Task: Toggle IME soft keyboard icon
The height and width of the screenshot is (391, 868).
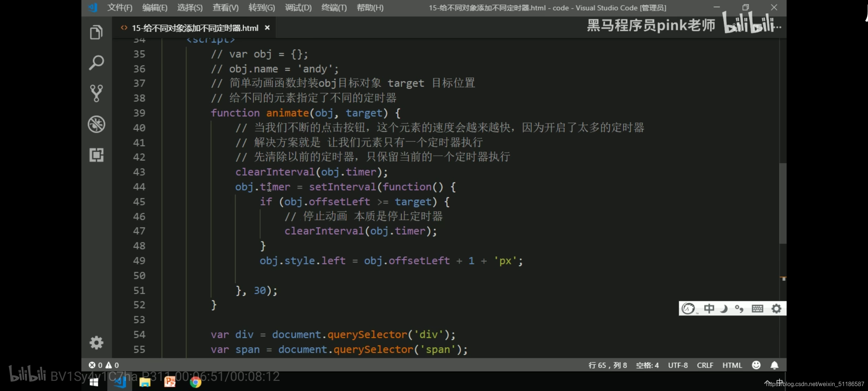Action: click(757, 308)
